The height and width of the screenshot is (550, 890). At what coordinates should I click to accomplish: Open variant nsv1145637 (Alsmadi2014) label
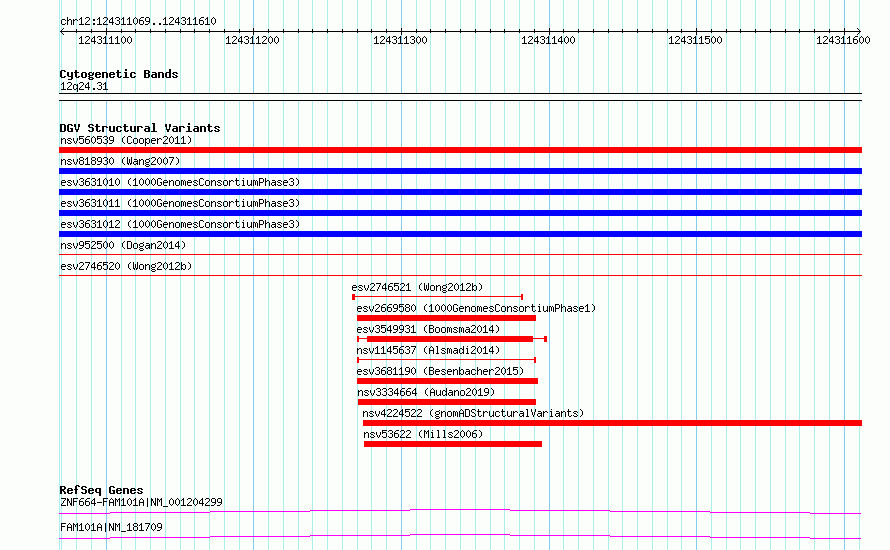[428, 350]
